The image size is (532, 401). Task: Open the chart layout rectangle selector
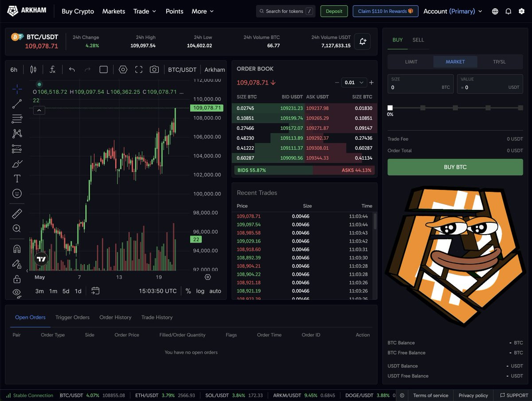coord(103,70)
